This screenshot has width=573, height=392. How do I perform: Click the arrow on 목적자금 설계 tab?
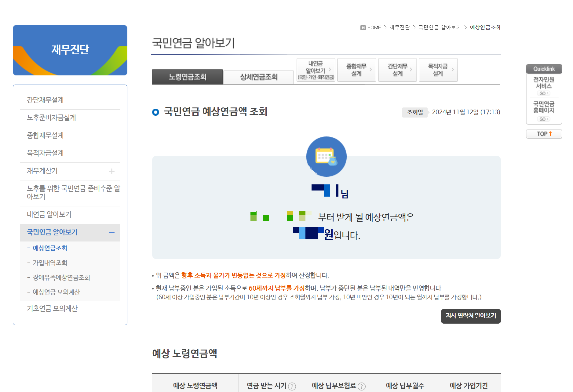click(453, 70)
